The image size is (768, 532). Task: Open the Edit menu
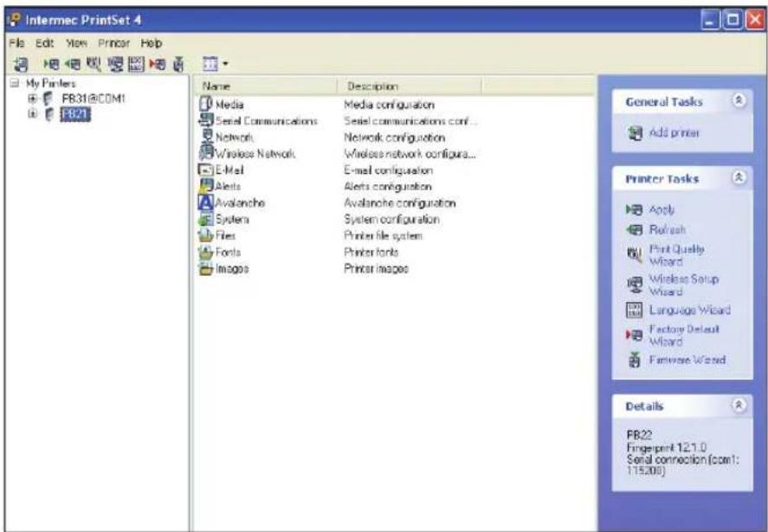tap(44, 43)
